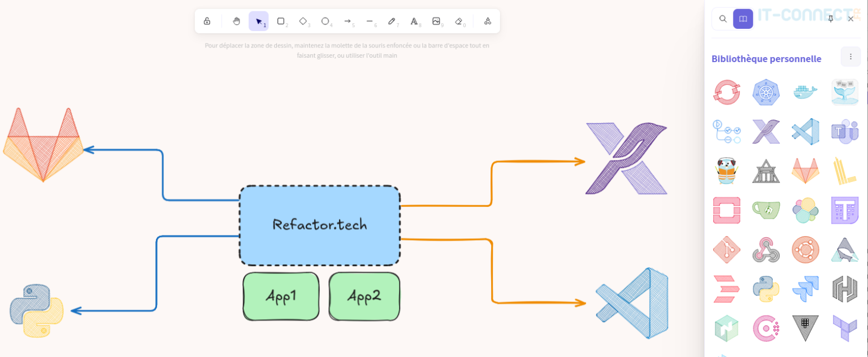Toggle the keep-tool-active padlock
Screen dimensions: 868x357
click(x=206, y=20)
